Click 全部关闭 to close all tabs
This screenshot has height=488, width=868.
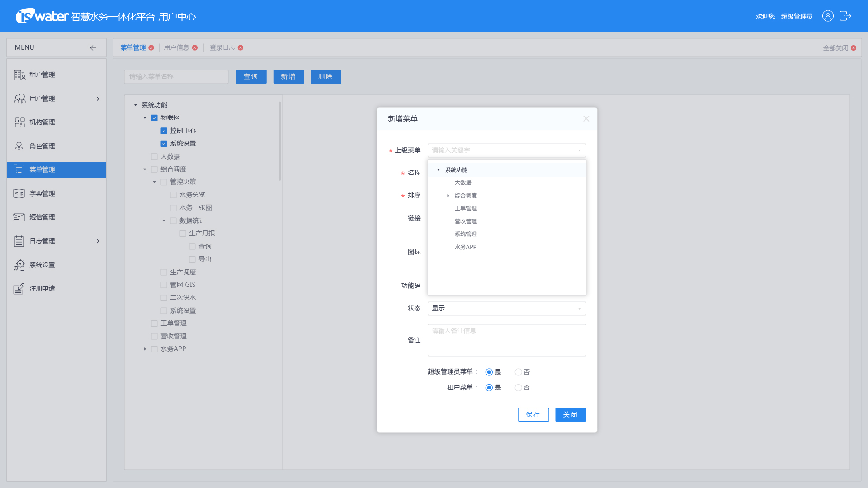(835, 48)
